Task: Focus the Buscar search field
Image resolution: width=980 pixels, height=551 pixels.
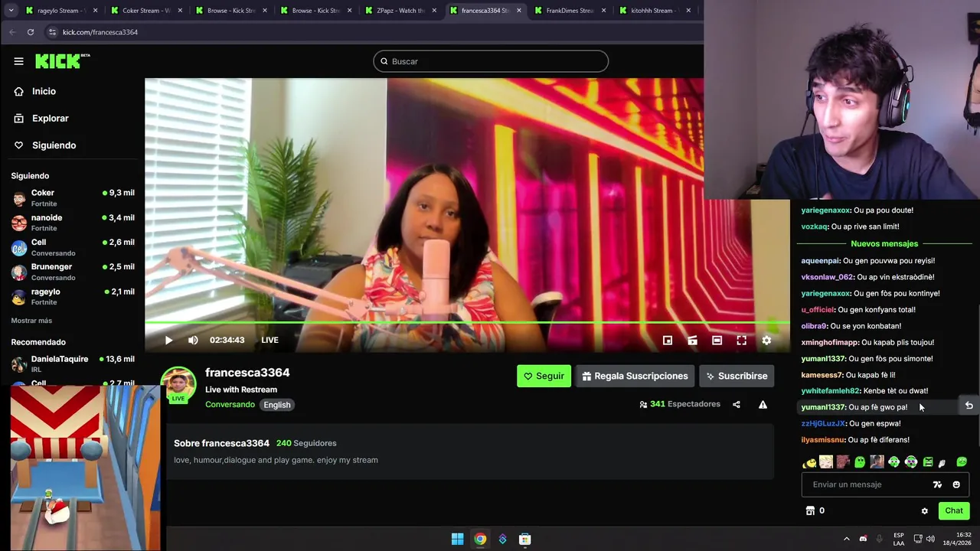Action: click(491, 61)
